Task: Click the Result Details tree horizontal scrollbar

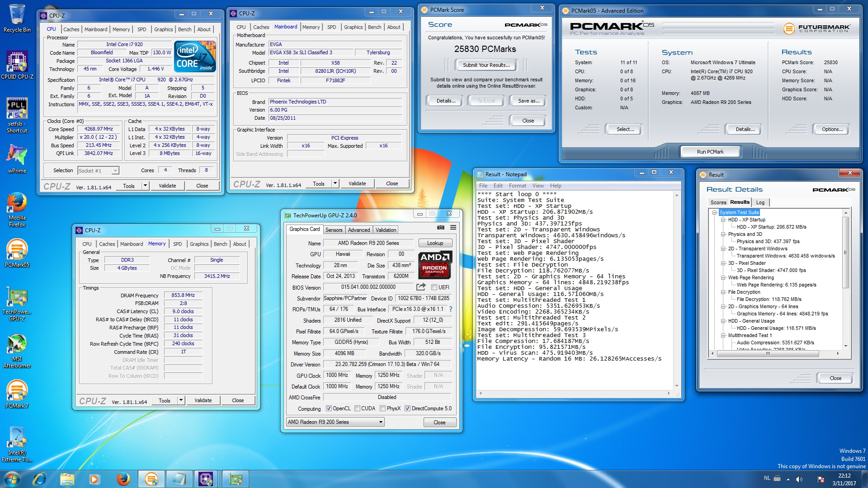Action: click(776, 353)
